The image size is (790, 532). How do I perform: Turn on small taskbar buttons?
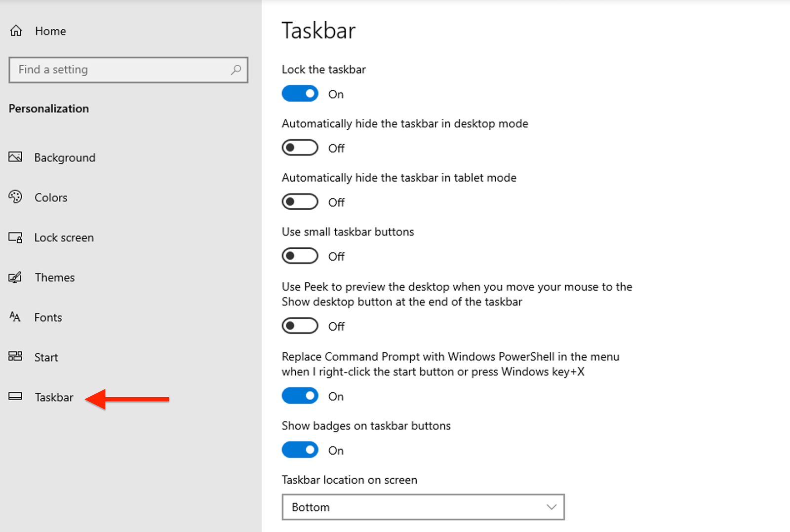pyautogui.click(x=300, y=256)
